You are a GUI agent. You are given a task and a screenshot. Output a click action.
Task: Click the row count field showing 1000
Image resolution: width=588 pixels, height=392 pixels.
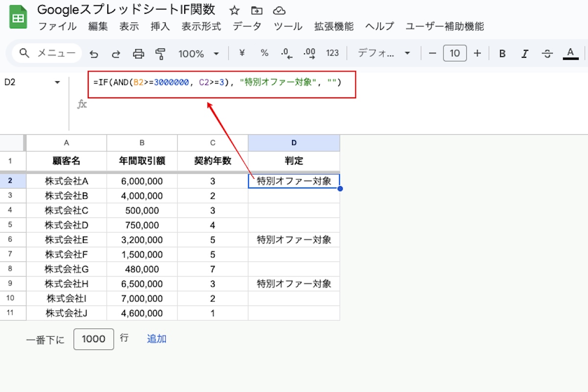94,339
